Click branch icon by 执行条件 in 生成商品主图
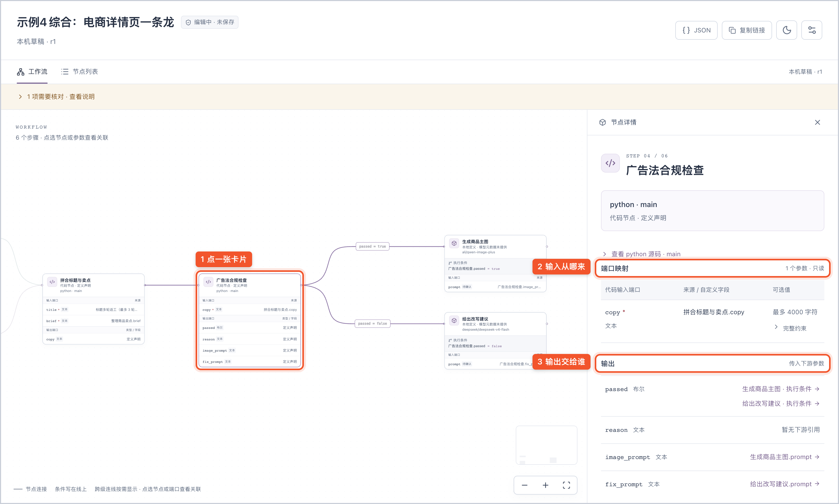The height and width of the screenshot is (504, 839). click(x=450, y=263)
